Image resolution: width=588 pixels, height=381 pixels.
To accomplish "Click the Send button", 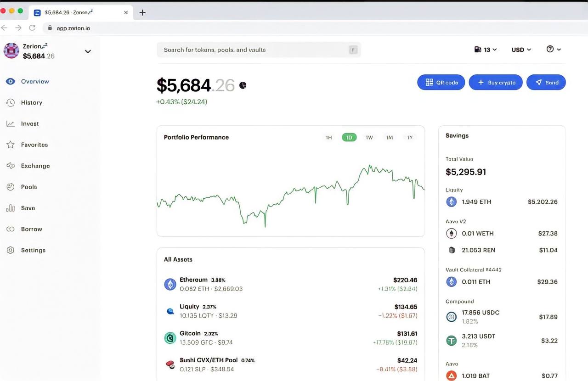I will coord(546,83).
